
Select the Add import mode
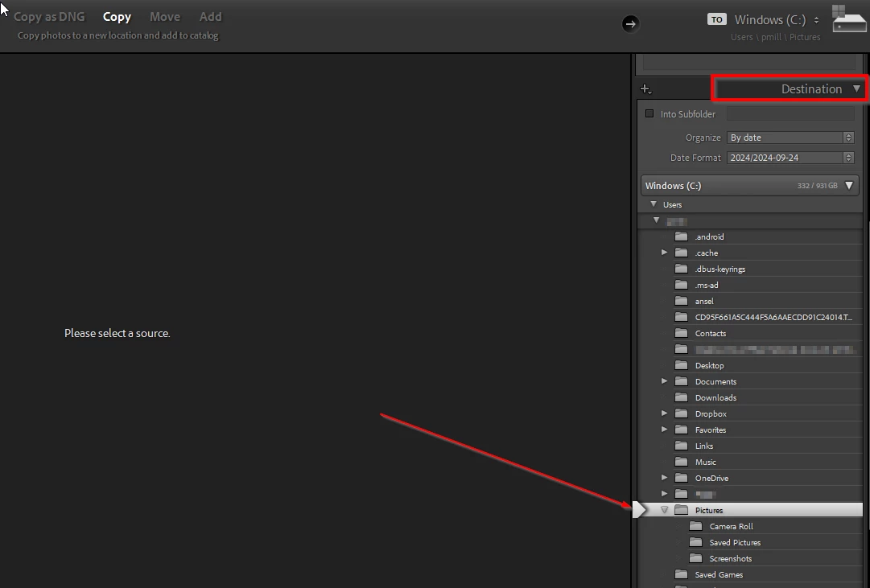210,17
